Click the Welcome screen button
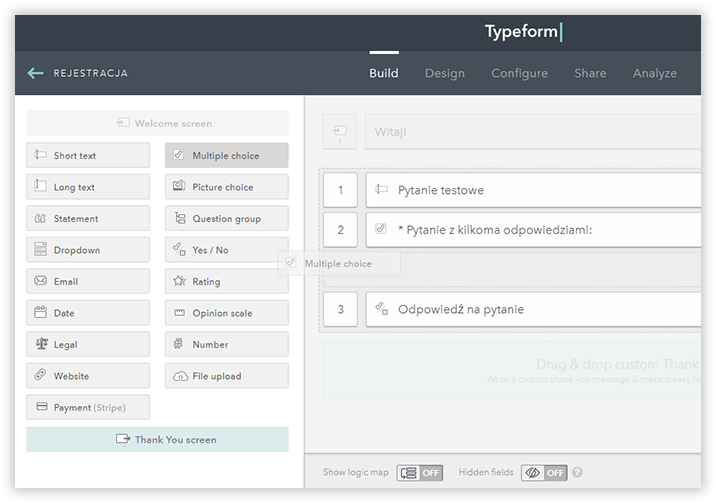 (x=157, y=123)
